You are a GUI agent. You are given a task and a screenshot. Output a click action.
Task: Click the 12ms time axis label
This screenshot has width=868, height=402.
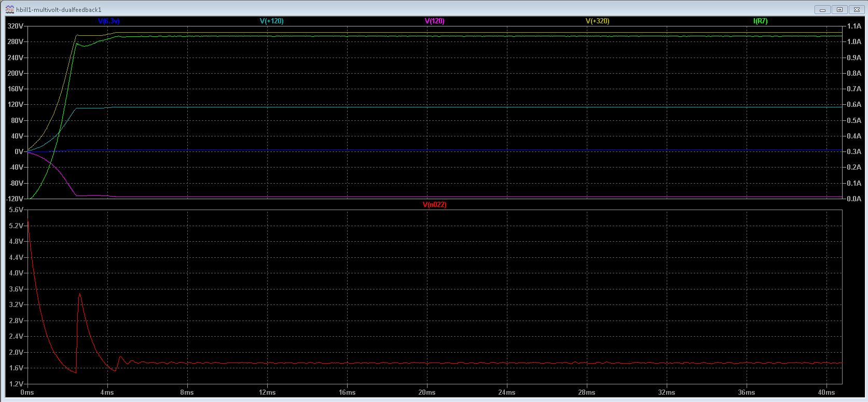pyautogui.click(x=267, y=393)
